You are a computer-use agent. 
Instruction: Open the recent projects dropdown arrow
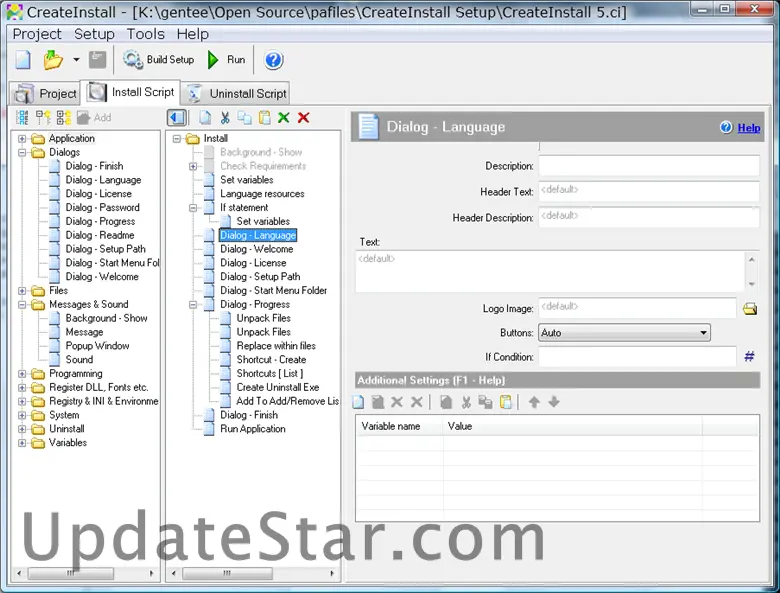(x=76, y=60)
